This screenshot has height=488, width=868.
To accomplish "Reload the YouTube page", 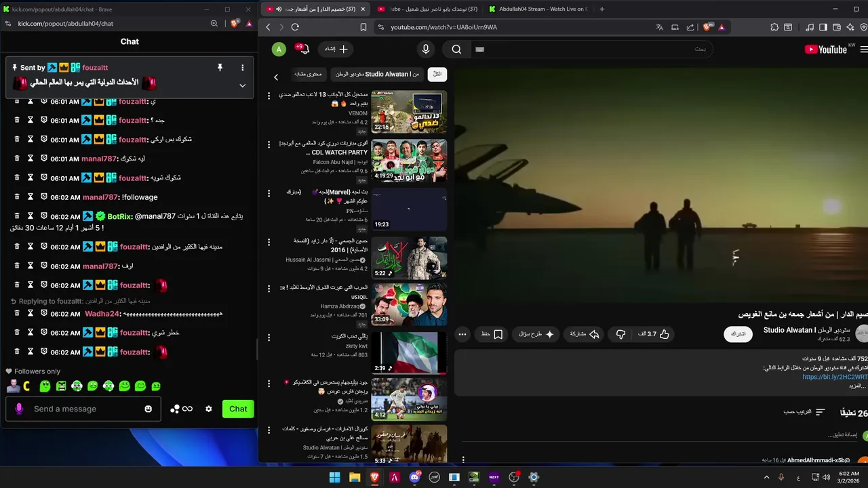I will pyautogui.click(x=295, y=27).
